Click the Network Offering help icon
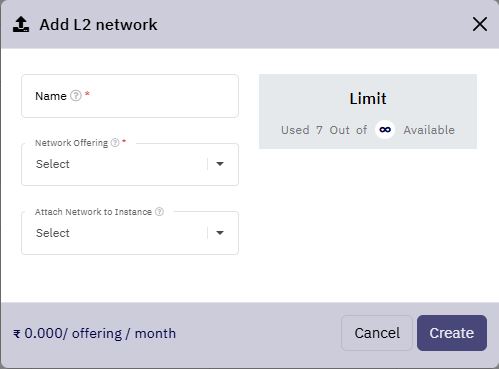 [x=115, y=143]
